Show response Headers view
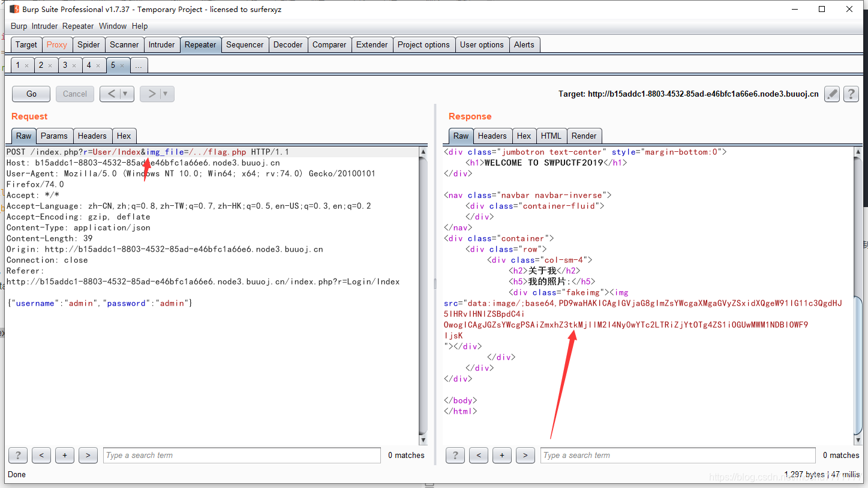Screen dimensions: 868x488 tap(492, 136)
